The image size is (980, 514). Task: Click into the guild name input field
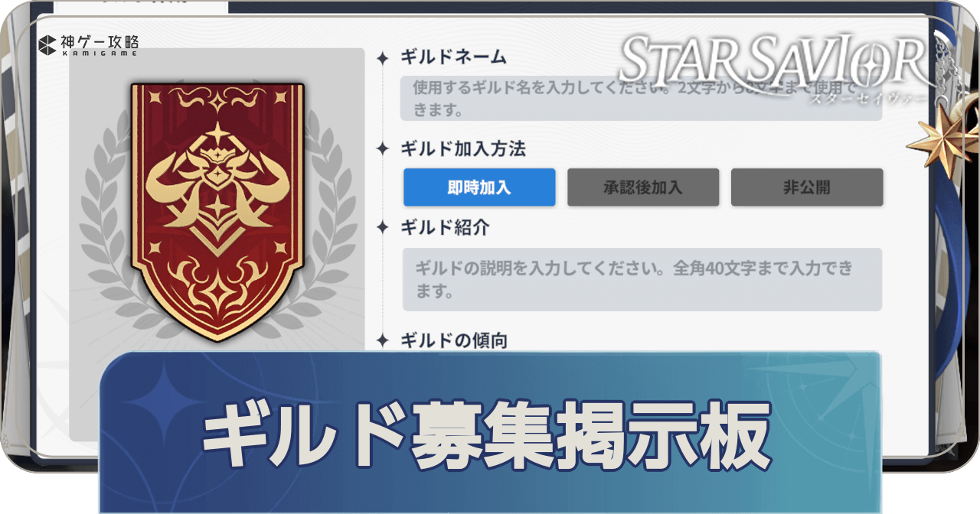pyautogui.click(x=642, y=98)
